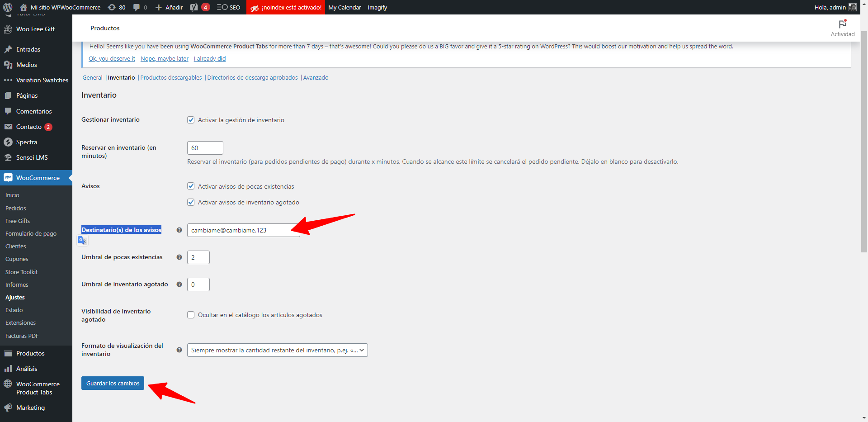Click the WooCommerce woo icon
The width and height of the screenshot is (868, 422).
tap(8, 178)
